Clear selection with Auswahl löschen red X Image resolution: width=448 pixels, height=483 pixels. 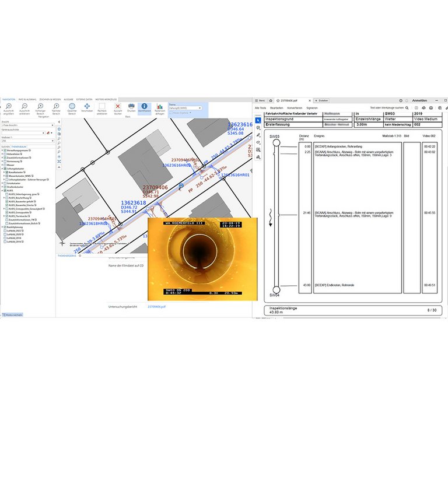tap(118, 109)
